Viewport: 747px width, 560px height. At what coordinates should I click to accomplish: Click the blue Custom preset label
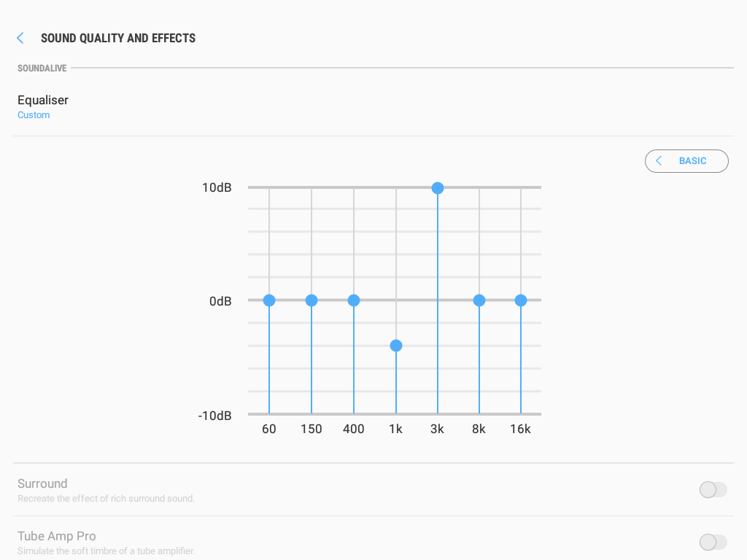coord(34,114)
